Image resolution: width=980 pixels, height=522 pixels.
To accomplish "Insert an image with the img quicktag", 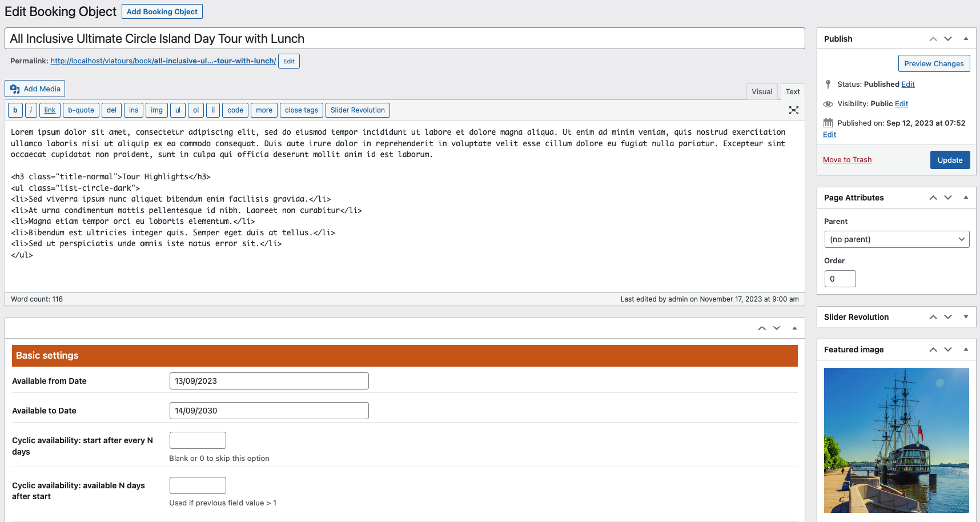I will pyautogui.click(x=156, y=110).
